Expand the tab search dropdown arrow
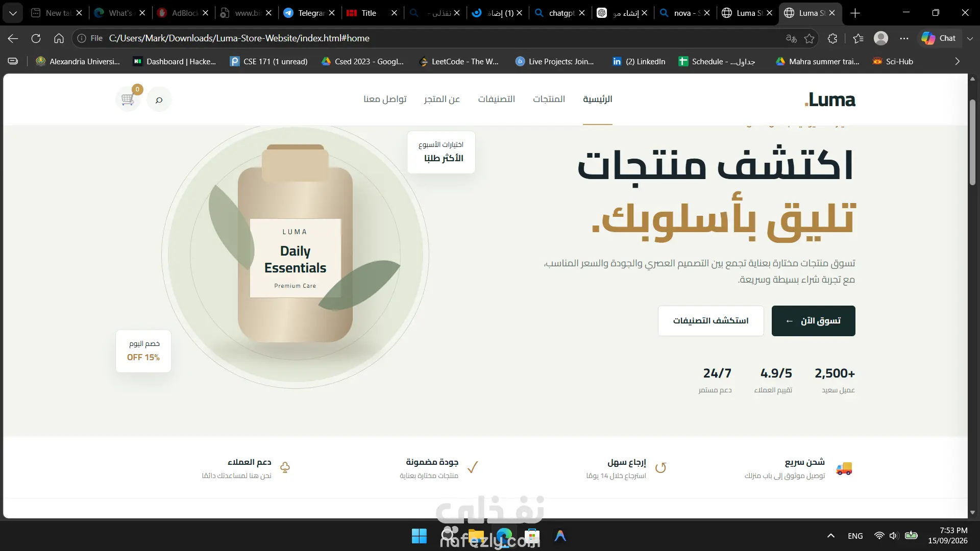Image resolution: width=980 pixels, height=551 pixels. click(12, 13)
